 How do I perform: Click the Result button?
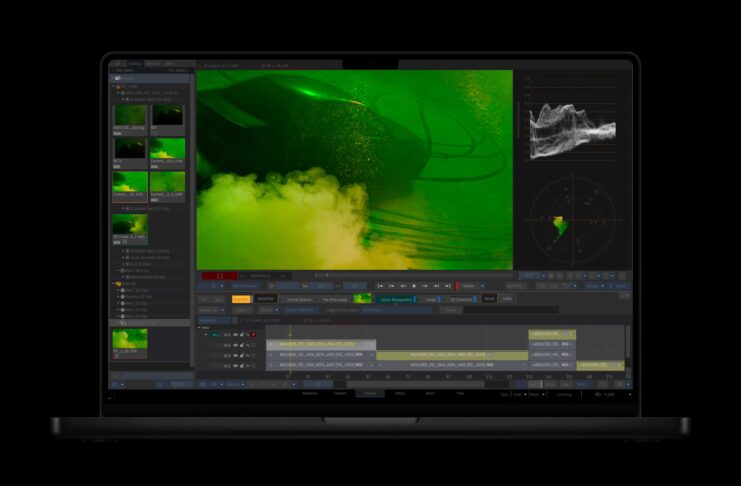[x=489, y=298]
